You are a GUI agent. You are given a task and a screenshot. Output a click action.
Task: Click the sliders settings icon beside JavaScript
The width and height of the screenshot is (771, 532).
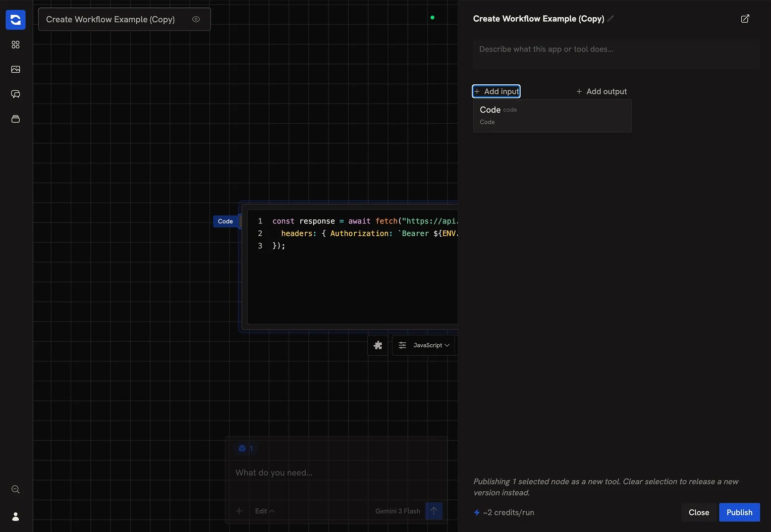pos(402,345)
